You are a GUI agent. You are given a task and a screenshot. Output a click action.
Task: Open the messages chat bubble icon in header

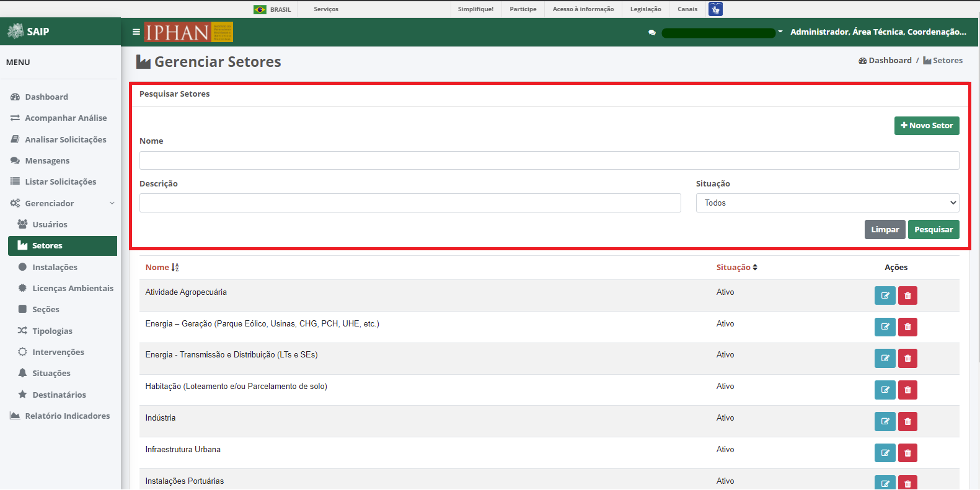click(x=652, y=32)
